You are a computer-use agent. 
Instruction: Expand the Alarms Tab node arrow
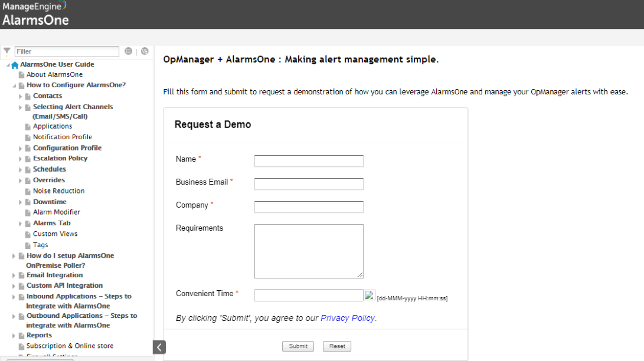point(21,224)
